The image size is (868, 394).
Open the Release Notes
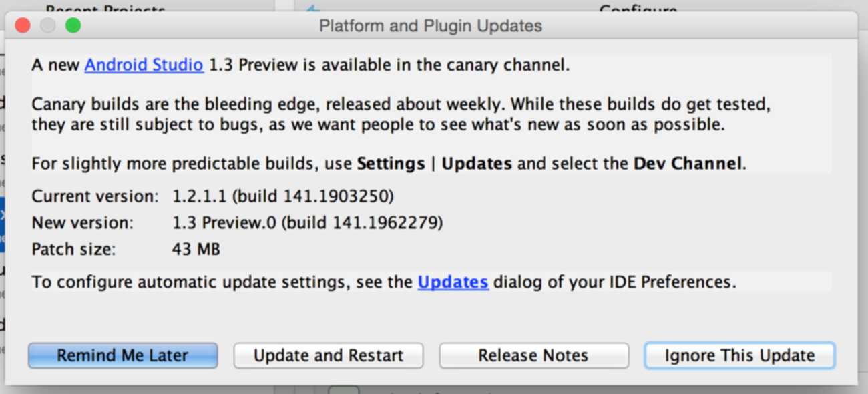pyautogui.click(x=533, y=355)
